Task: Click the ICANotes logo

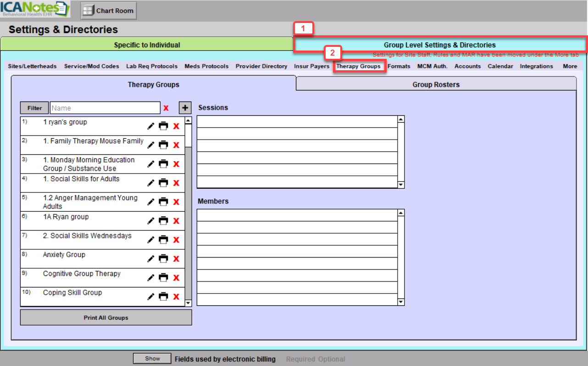Action: tap(35, 10)
